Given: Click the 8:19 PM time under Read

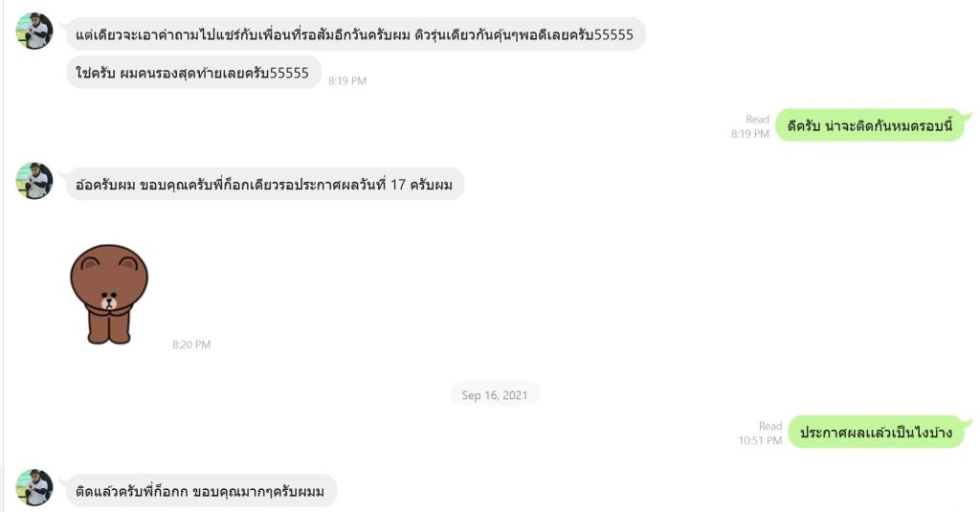Looking at the screenshot, I should coord(750,134).
